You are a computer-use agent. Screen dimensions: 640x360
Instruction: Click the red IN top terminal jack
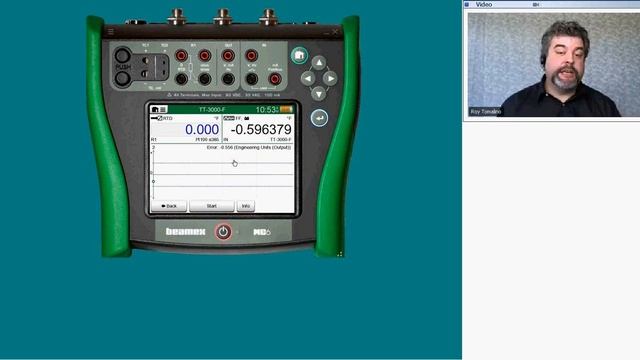[252, 55]
